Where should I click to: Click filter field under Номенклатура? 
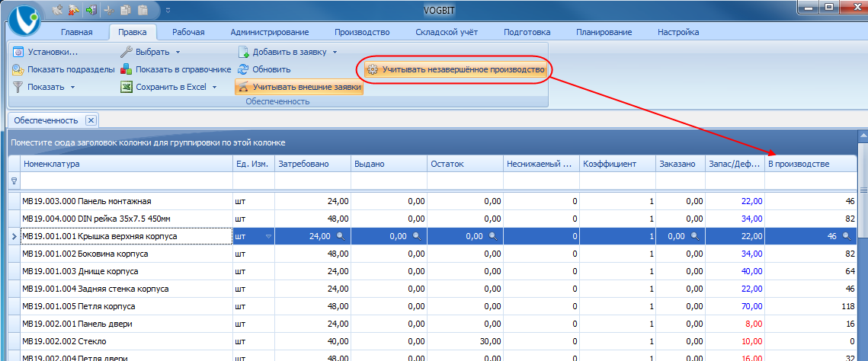[x=127, y=180]
